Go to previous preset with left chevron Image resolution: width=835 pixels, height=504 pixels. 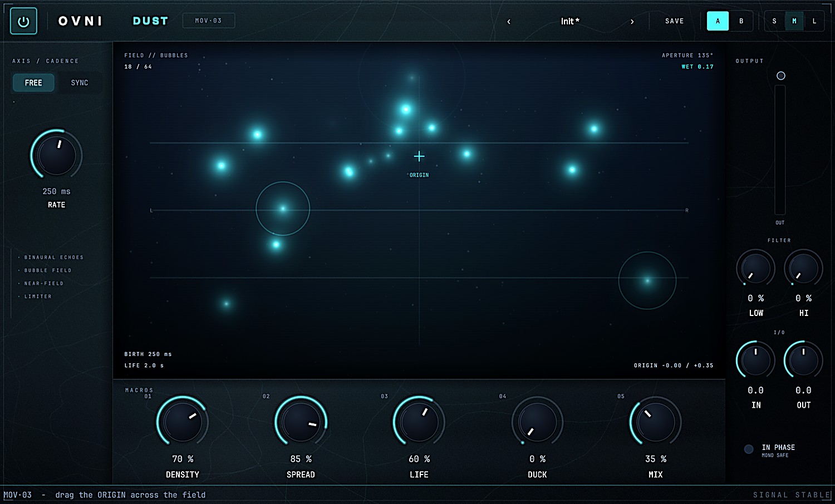509,22
